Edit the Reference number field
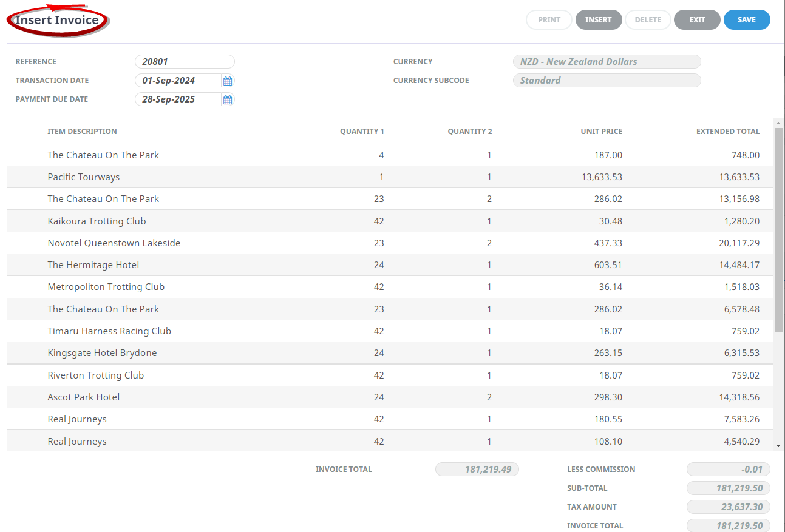Viewport: 785px width, 532px height. [x=185, y=62]
